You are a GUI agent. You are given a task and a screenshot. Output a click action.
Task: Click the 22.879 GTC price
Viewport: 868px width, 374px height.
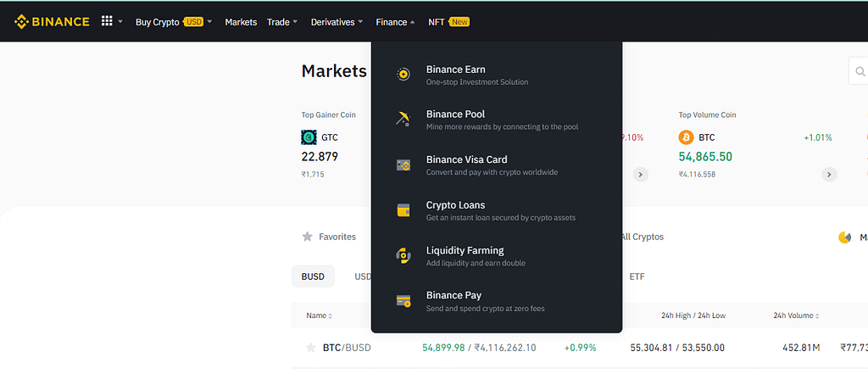click(320, 157)
